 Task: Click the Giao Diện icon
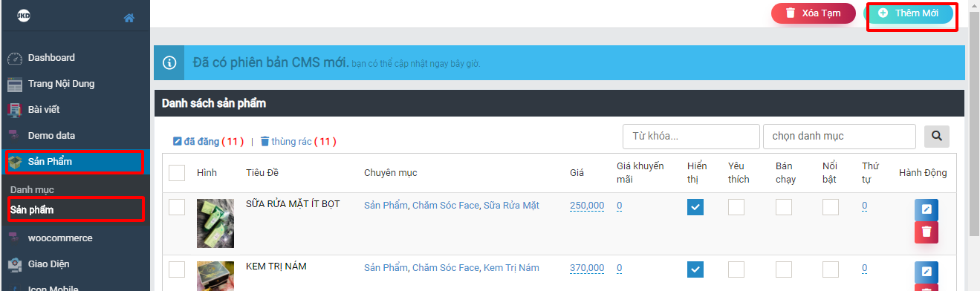coord(15,264)
